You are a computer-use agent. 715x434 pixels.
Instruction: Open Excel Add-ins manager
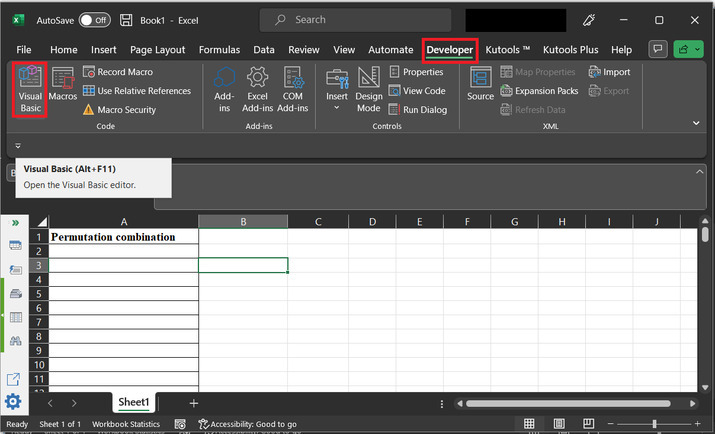[x=258, y=90]
